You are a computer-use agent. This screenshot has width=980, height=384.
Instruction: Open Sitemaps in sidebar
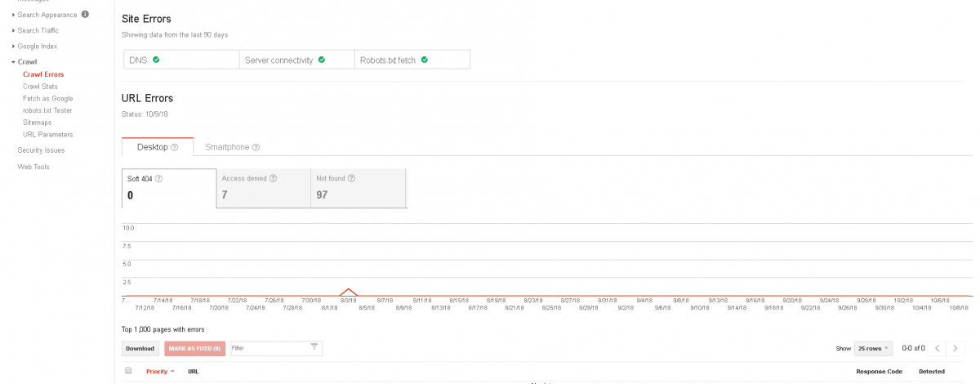point(37,123)
